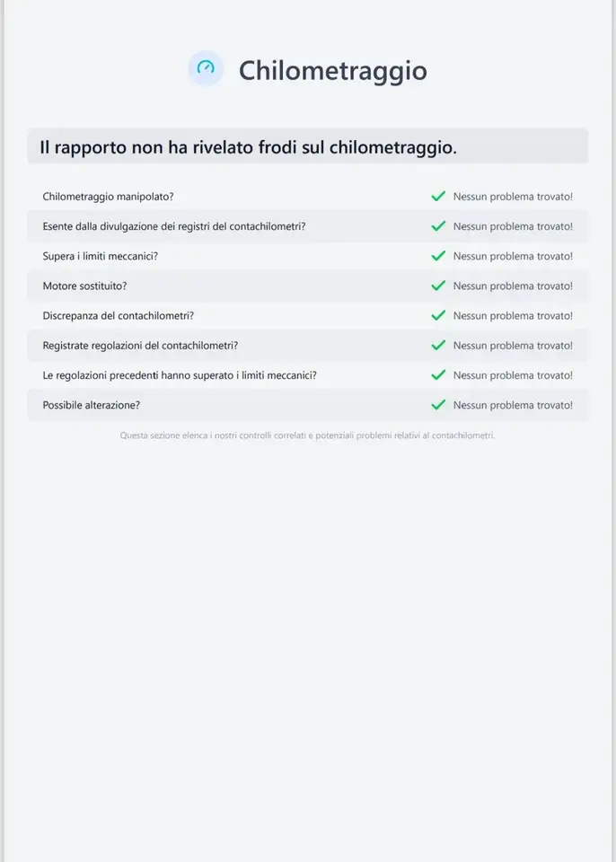Click checkmark for Discrepanza del contachilometri
The image size is (616, 862).
click(x=438, y=315)
